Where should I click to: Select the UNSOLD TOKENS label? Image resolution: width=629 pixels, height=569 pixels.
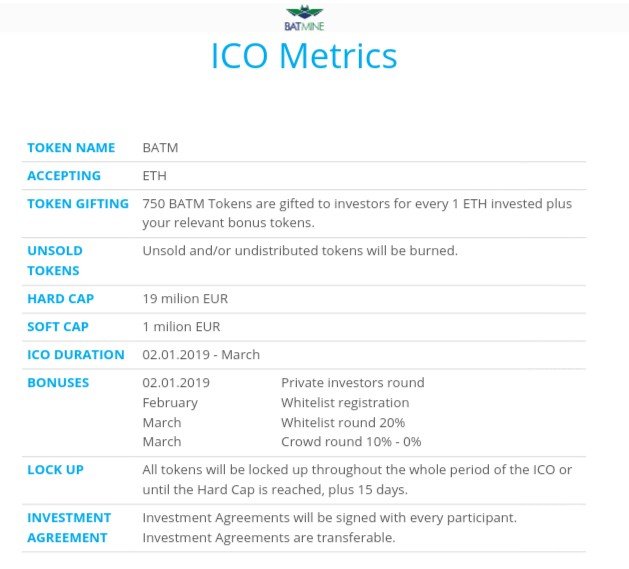click(55, 260)
